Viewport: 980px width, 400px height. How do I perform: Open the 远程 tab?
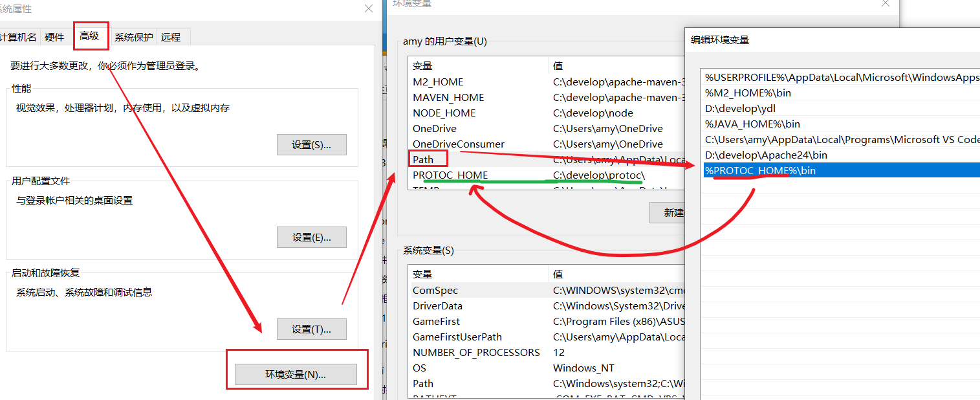[171, 37]
